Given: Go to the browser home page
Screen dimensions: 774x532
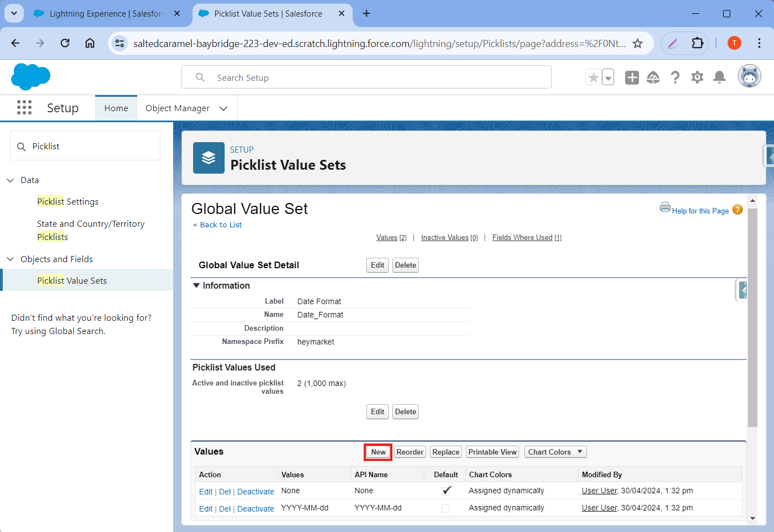Looking at the screenshot, I should [x=90, y=43].
